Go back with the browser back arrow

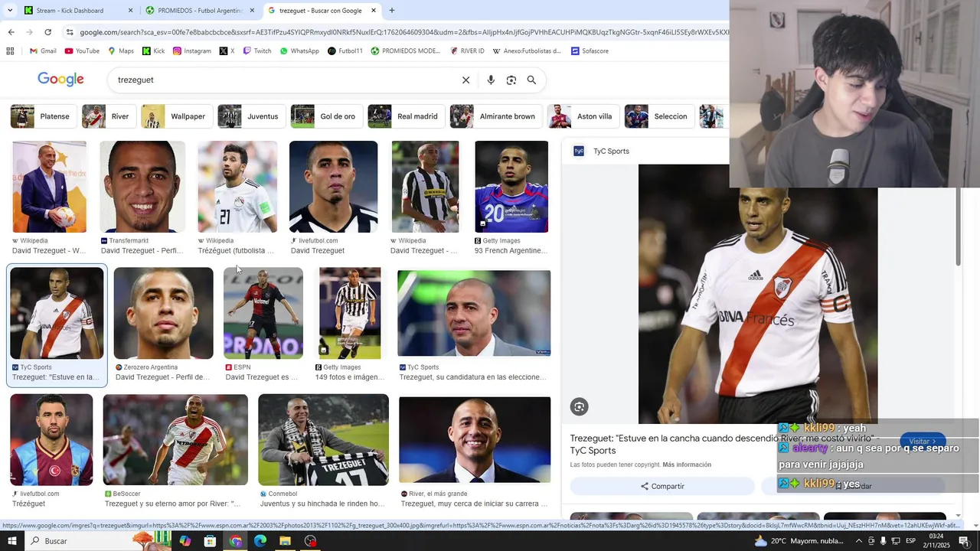11,32
